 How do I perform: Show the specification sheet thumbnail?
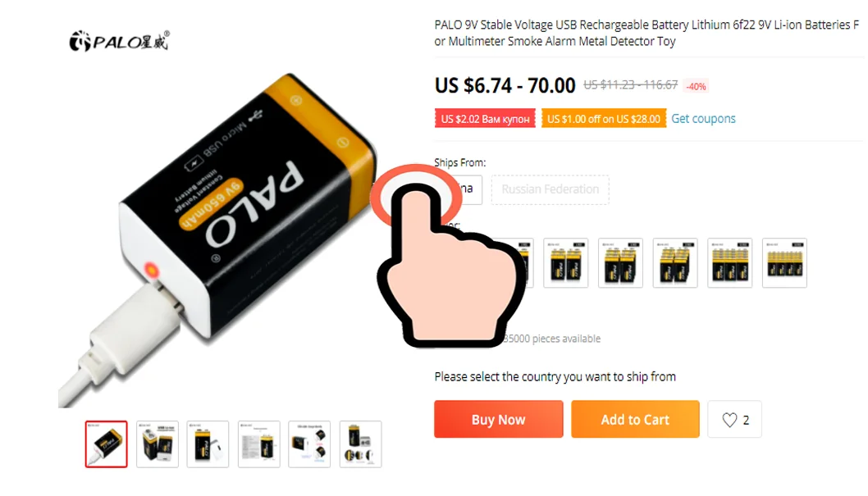tap(259, 444)
